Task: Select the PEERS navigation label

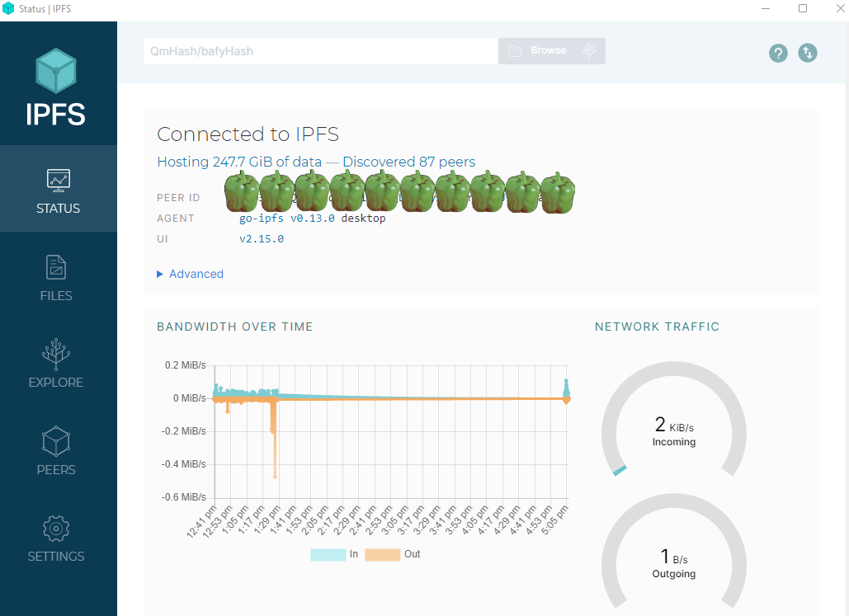Action: click(56, 469)
